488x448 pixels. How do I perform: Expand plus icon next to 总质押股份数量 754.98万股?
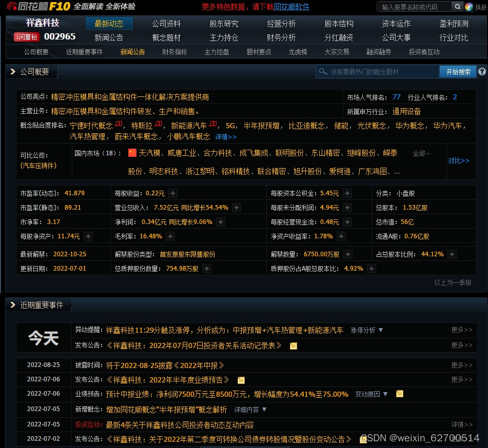[207, 268]
